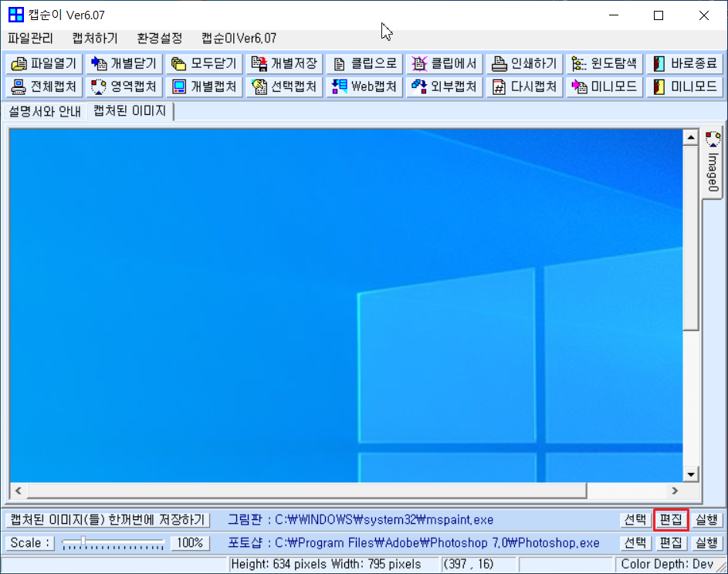Open the 파일관리 menu
The image size is (728, 574).
(31, 38)
